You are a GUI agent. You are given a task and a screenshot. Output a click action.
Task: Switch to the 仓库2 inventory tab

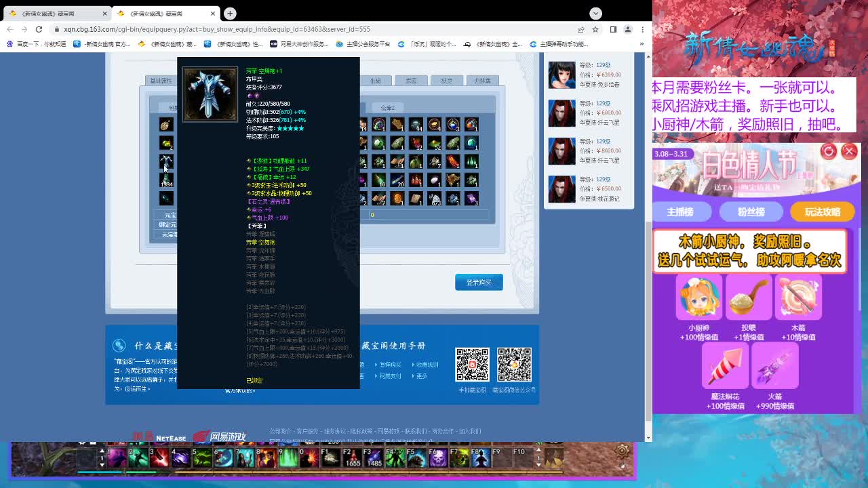[387, 108]
